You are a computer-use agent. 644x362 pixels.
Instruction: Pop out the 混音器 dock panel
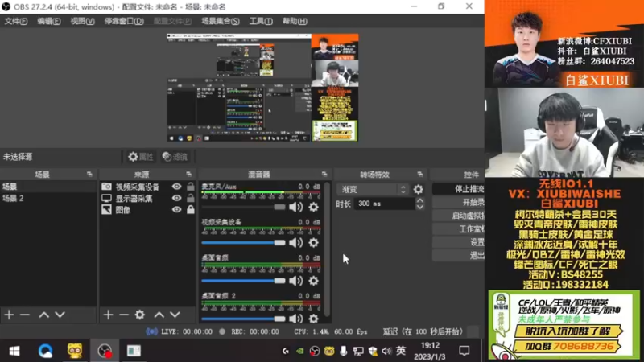324,175
